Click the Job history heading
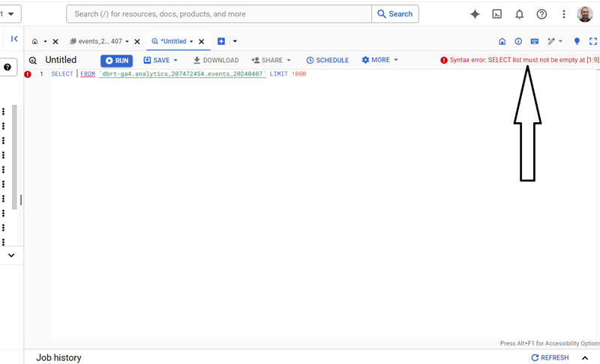This screenshot has width=600, height=364. tap(58, 357)
